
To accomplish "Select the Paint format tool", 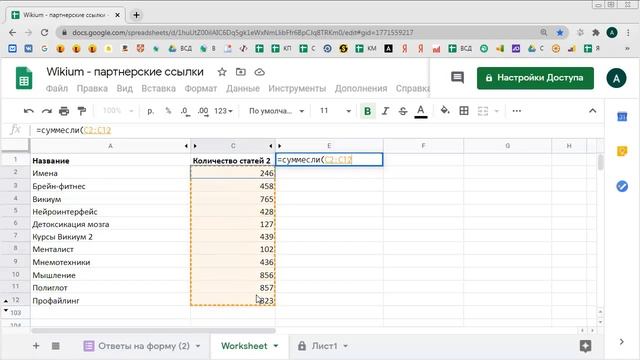I will click(82, 111).
